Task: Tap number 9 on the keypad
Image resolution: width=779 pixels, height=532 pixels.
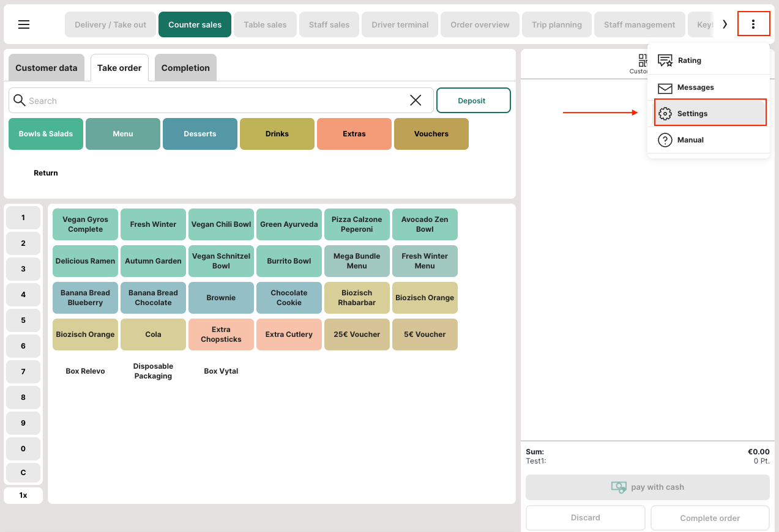Action: pyautogui.click(x=23, y=423)
